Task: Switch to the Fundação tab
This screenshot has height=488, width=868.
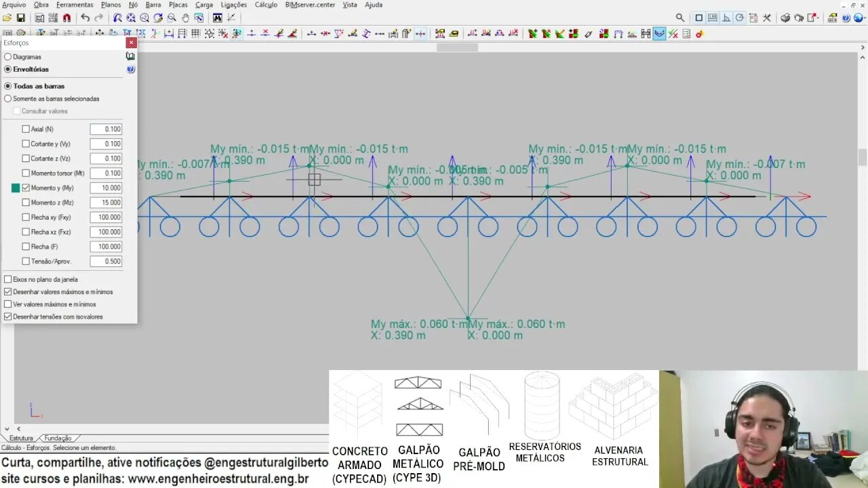Action: coord(58,439)
